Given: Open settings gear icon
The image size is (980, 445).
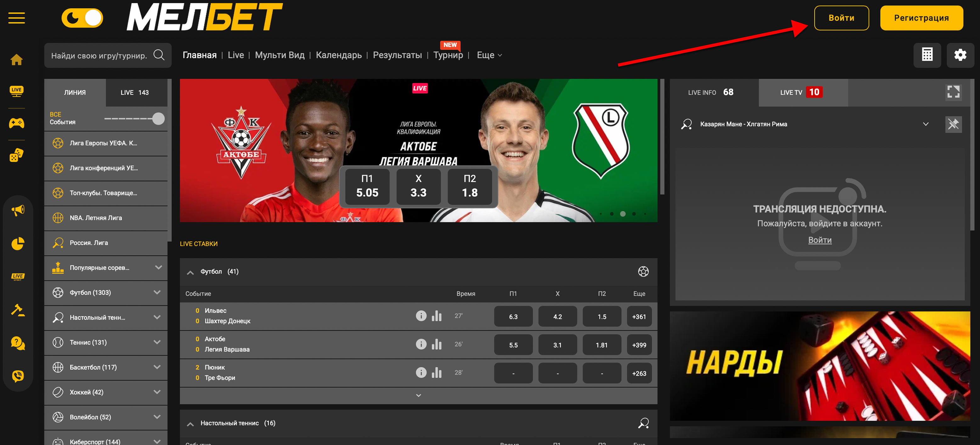Looking at the screenshot, I should point(960,55).
